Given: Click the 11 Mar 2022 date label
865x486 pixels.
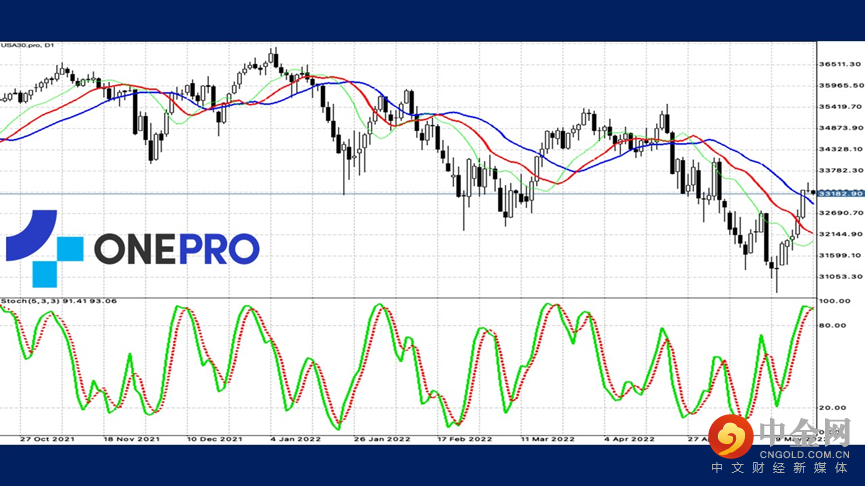Looking at the screenshot, I should tap(548, 439).
